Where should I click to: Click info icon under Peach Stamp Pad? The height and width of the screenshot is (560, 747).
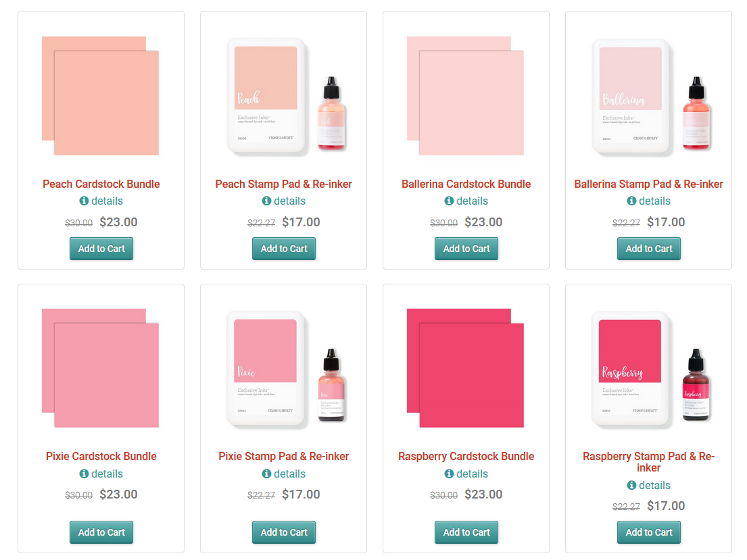pyautogui.click(x=267, y=201)
